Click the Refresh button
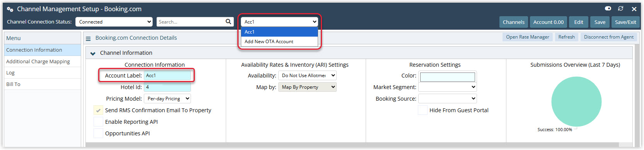 click(567, 37)
